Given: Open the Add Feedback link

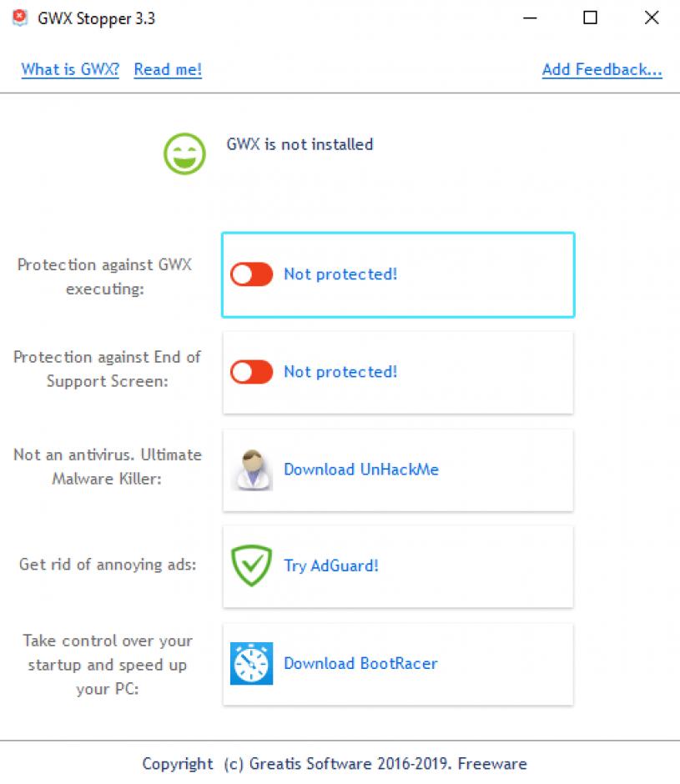Looking at the screenshot, I should point(602,69).
